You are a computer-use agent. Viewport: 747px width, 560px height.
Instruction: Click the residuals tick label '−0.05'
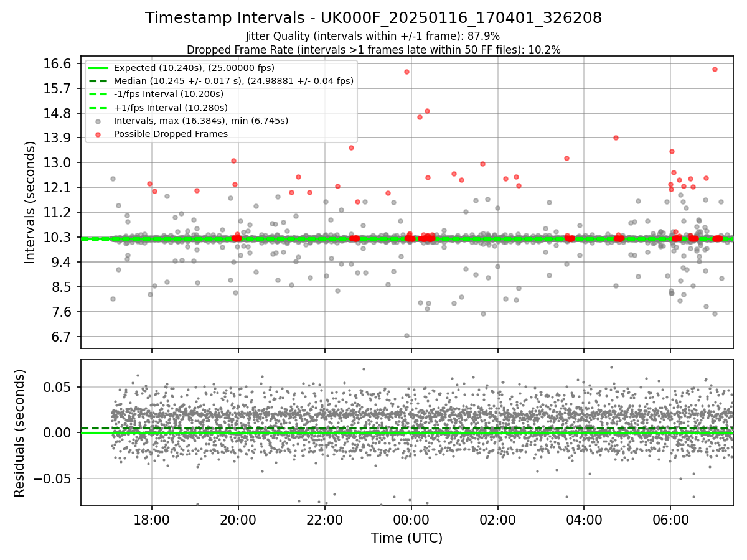[x=53, y=478]
